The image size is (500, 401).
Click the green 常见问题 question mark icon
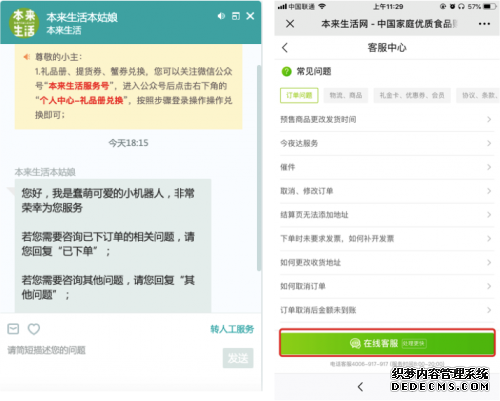tap(287, 71)
